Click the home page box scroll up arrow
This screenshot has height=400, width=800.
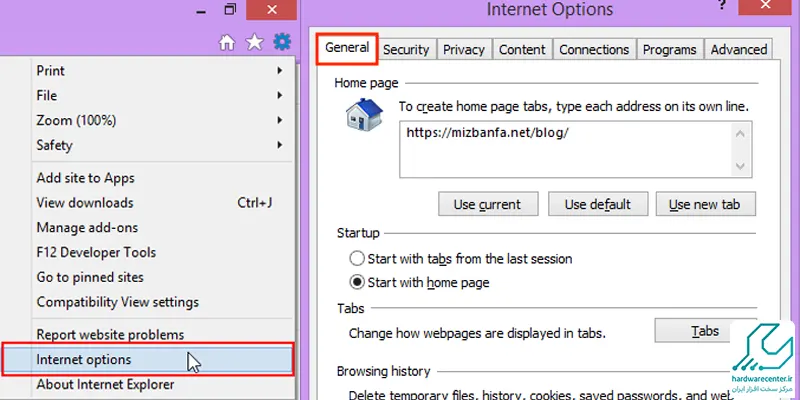click(741, 134)
